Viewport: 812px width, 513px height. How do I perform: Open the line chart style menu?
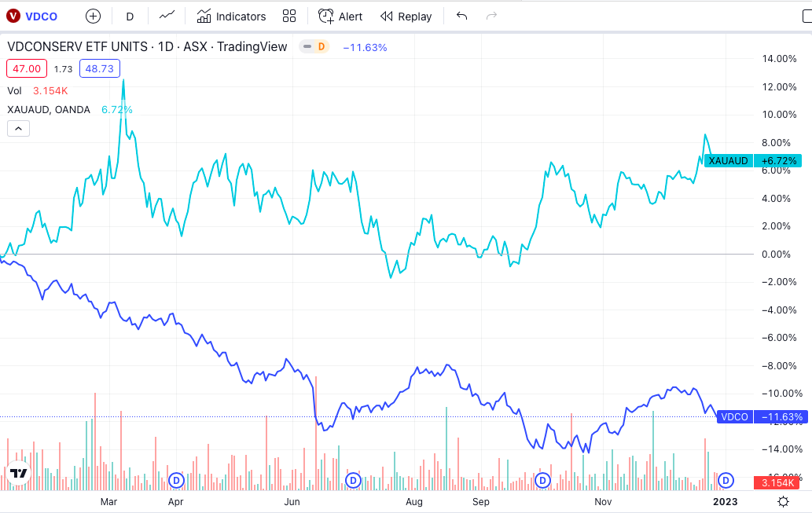167,16
